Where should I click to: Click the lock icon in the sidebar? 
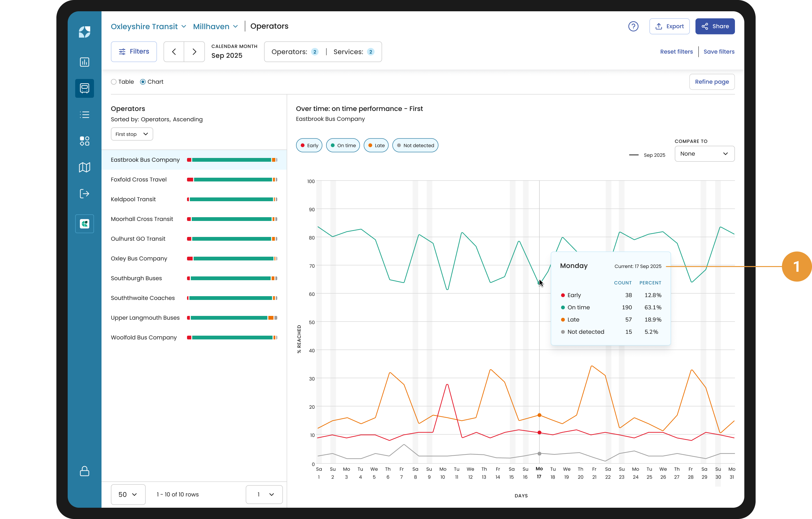click(x=84, y=471)
